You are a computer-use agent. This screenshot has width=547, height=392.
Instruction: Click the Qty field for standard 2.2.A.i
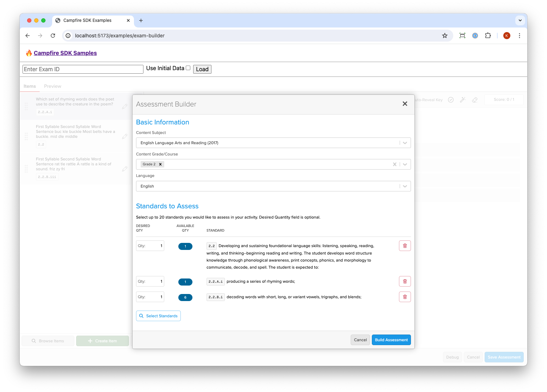(x=150, y=281)
